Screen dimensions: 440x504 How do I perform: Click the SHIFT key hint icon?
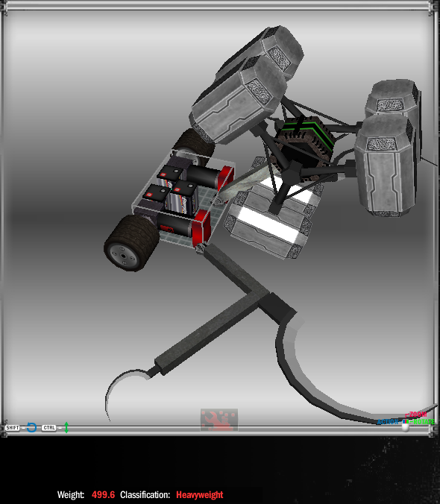(13, 428)
